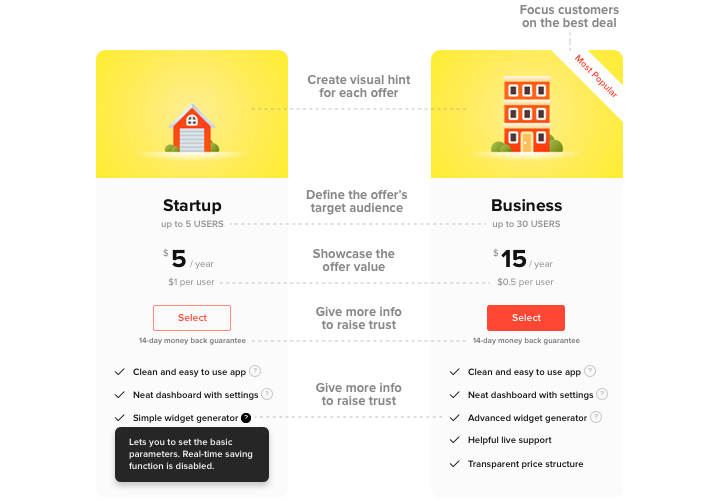Click checkmark next to 'Helpful live support'

tap(455, 440)
